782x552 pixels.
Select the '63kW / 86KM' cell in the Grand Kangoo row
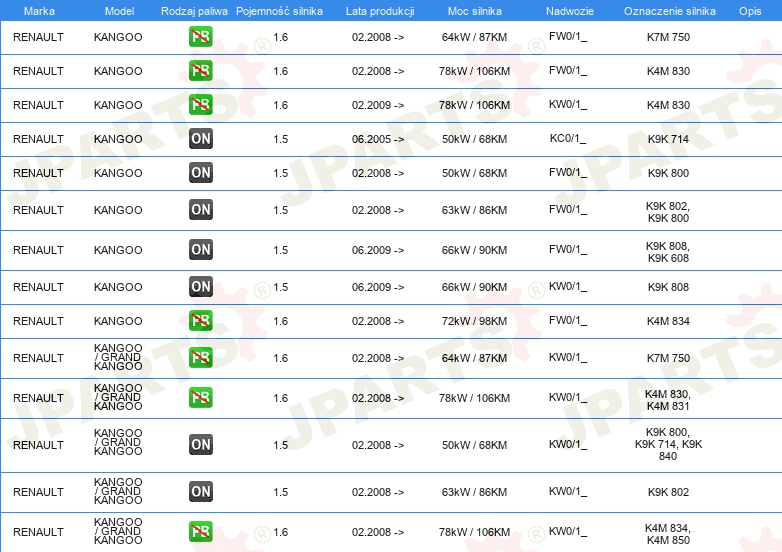(474, 492)
